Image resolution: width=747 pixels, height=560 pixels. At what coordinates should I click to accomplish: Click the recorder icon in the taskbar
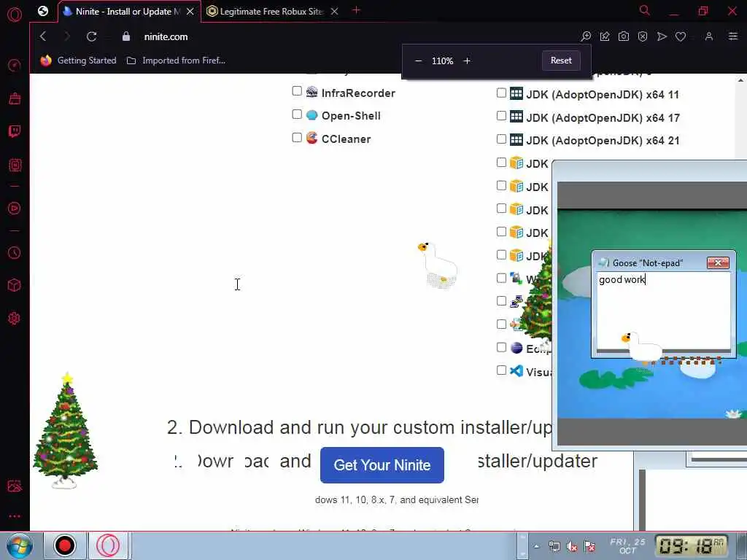64,545
